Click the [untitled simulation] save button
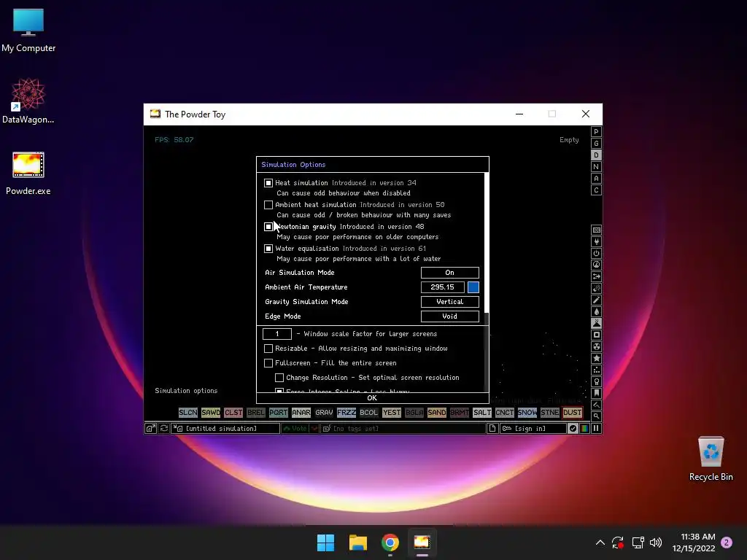 tap(225, 428)
